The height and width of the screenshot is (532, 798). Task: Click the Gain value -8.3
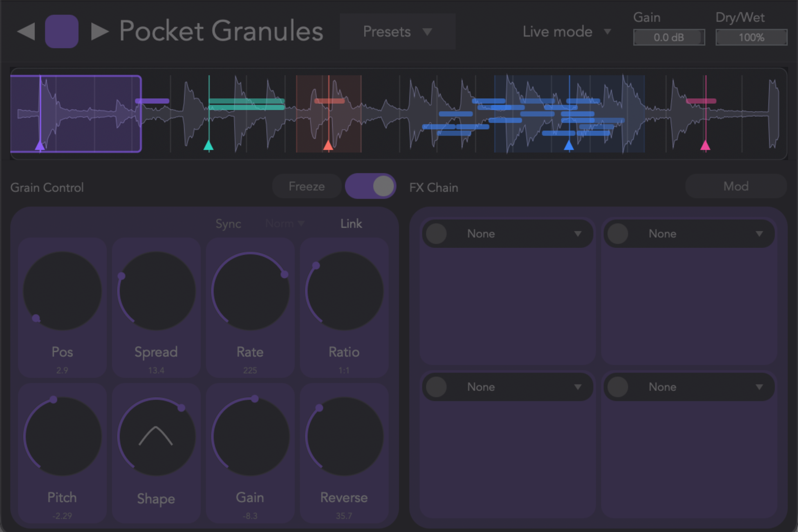point(250,516)
